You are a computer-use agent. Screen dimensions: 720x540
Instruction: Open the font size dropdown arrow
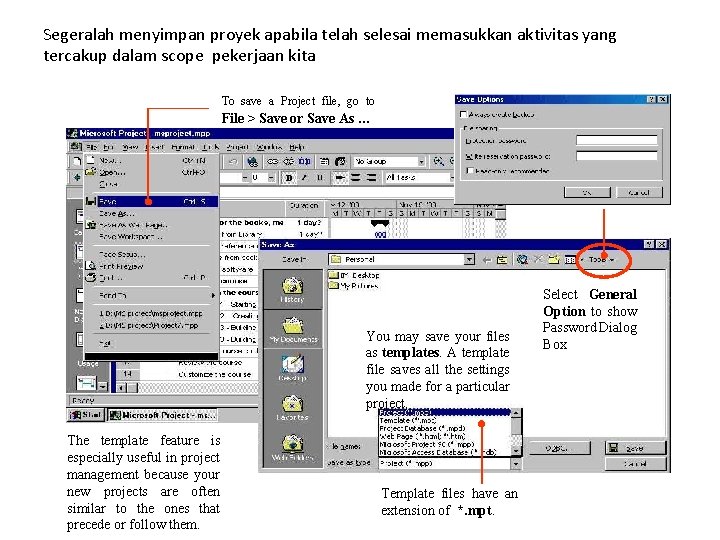coord(271,178)
